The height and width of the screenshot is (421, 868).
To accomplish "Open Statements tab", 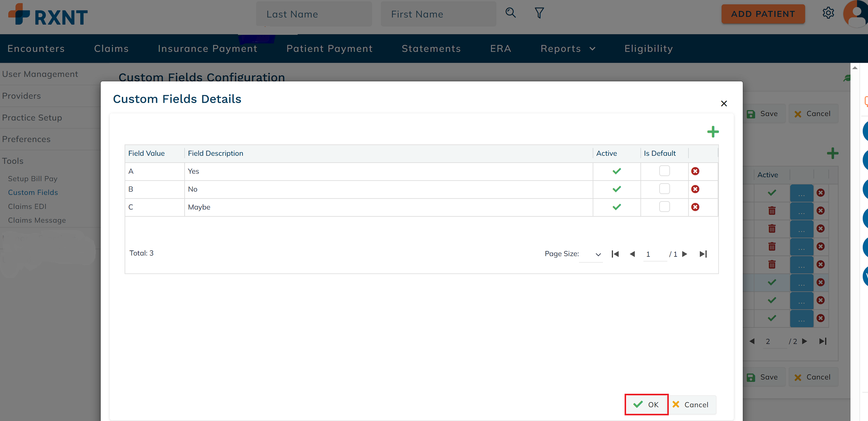I will coord(431,49).
